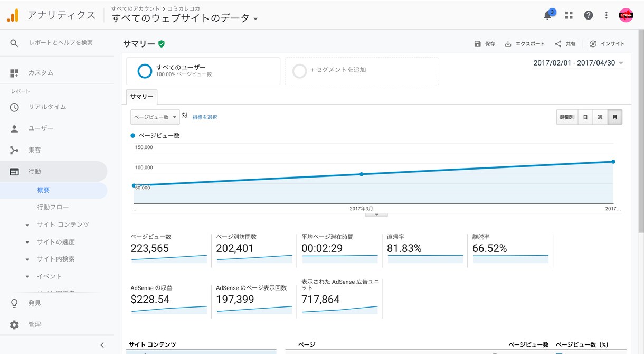Screen dimensions: 644x354
Task: Click the 行動 behavior icon
Action: point(14,172)
